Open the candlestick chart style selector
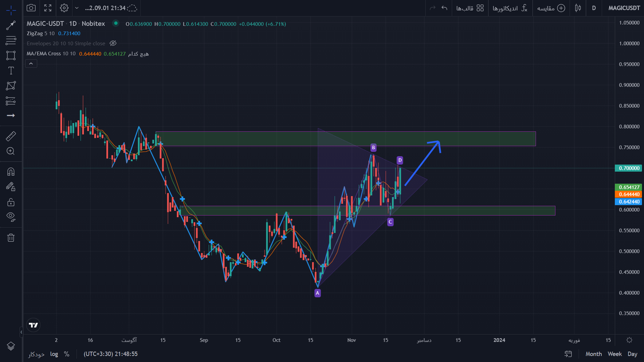The image size is (644, 362). [x=578, y=8]
